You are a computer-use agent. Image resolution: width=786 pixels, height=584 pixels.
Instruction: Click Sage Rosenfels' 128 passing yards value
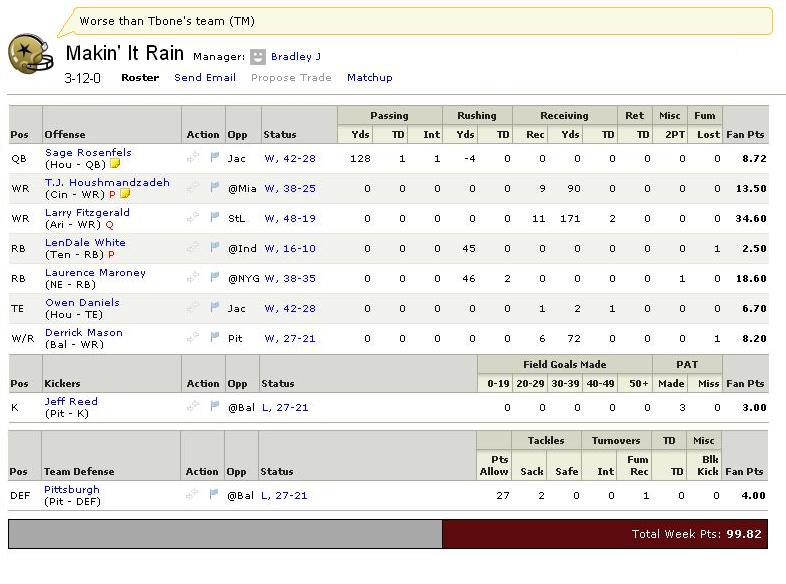click(x=360, y=158)
